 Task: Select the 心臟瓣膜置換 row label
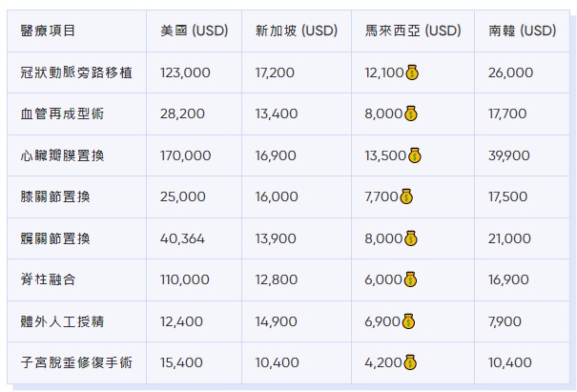[x=63, y=155]
